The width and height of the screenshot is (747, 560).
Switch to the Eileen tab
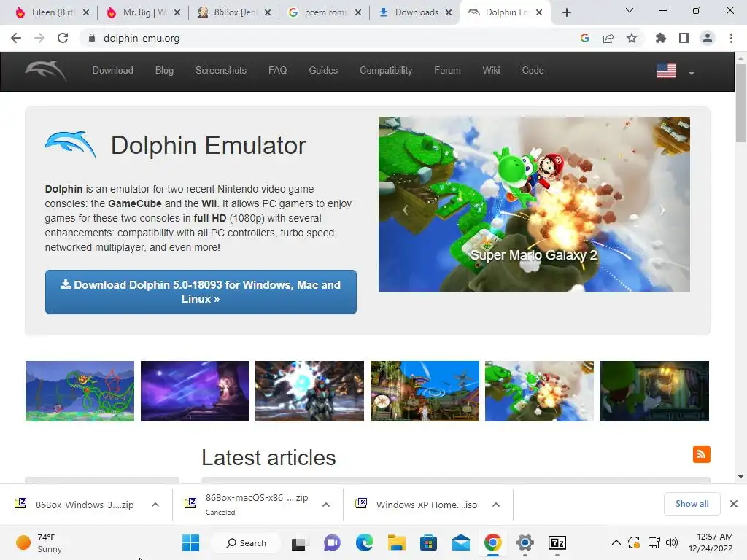(x=53, y=12)
